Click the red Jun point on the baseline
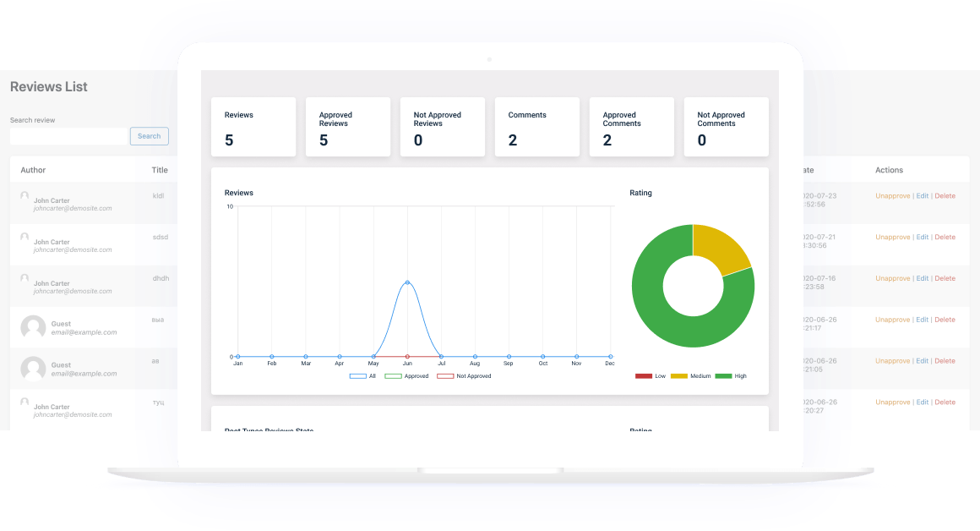 point(407,357)
